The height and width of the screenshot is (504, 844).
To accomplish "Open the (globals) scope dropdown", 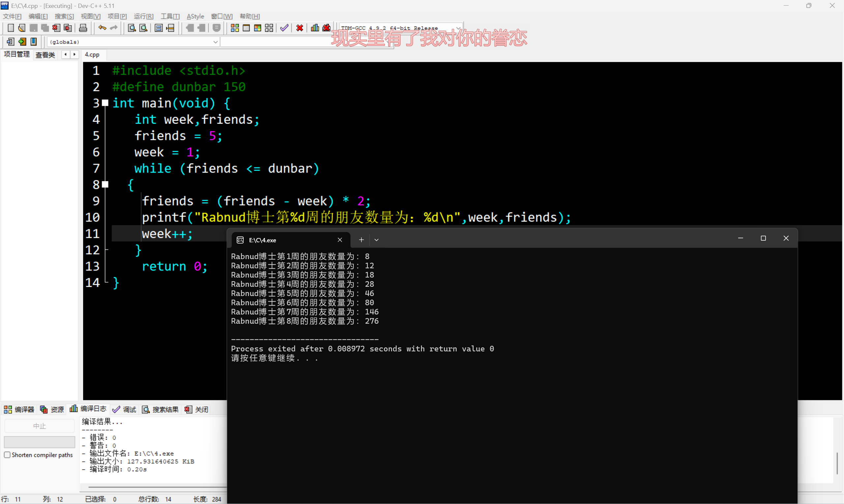I will click(x=215, y=42).
